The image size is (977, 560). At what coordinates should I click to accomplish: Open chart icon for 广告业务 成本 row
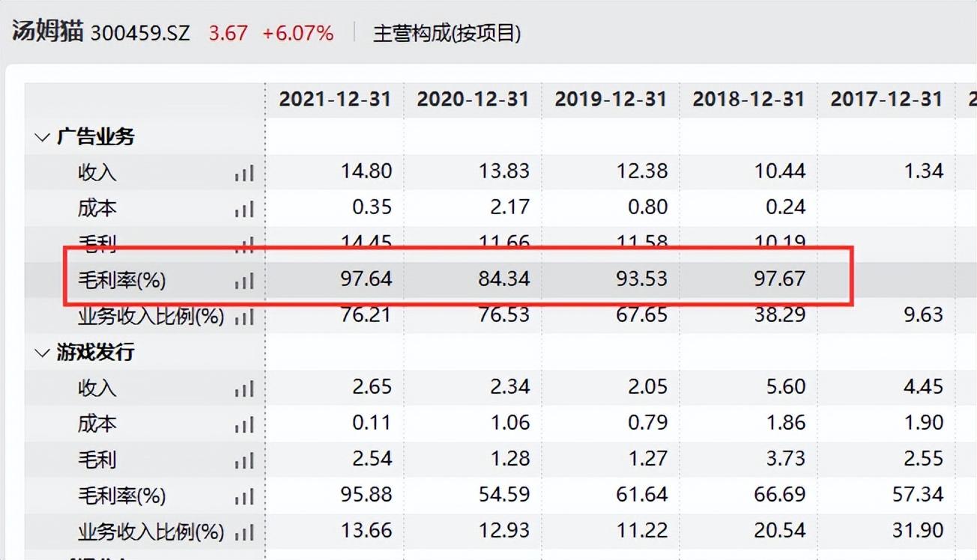[244, 209]
